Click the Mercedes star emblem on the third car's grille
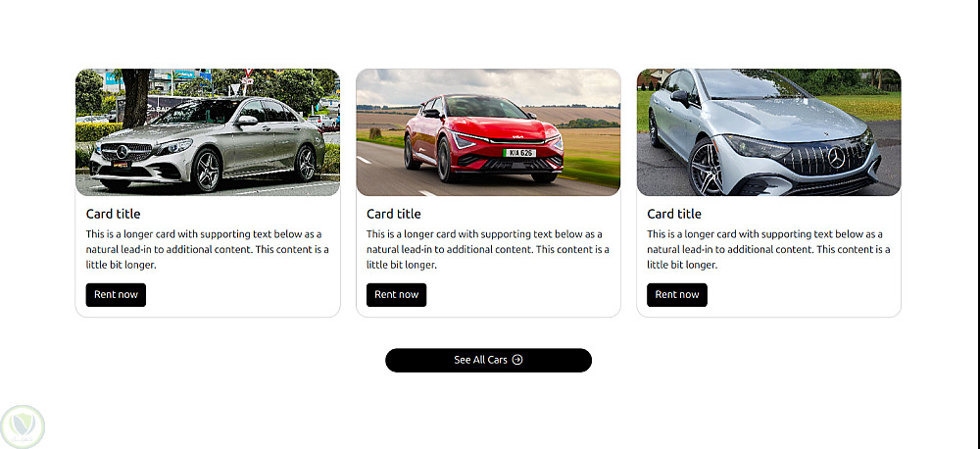This screenshot has width=980, height=449. (x=836, y=158)
